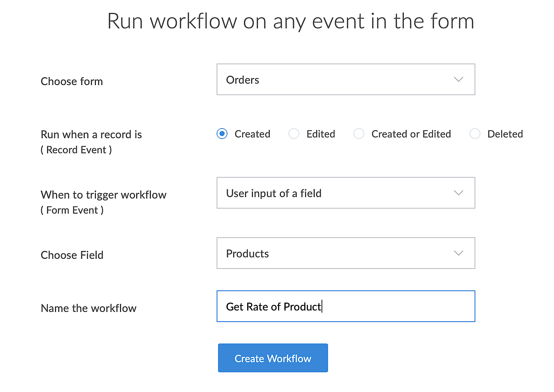The width and height of the screenshot is (554, 392).
Task: Click the 'Created' option label text
Action: pos(252,134)
